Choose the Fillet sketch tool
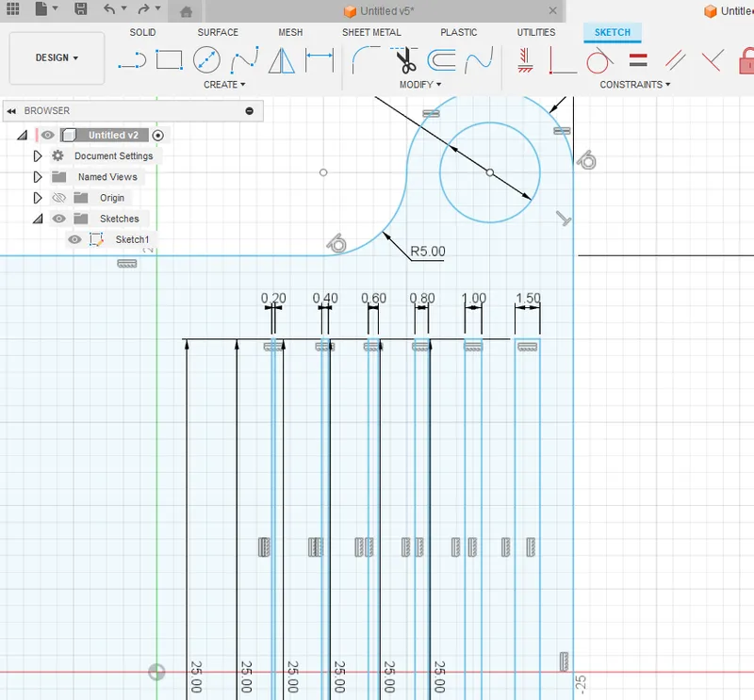 pyautogui.click(x=367, y=61)
